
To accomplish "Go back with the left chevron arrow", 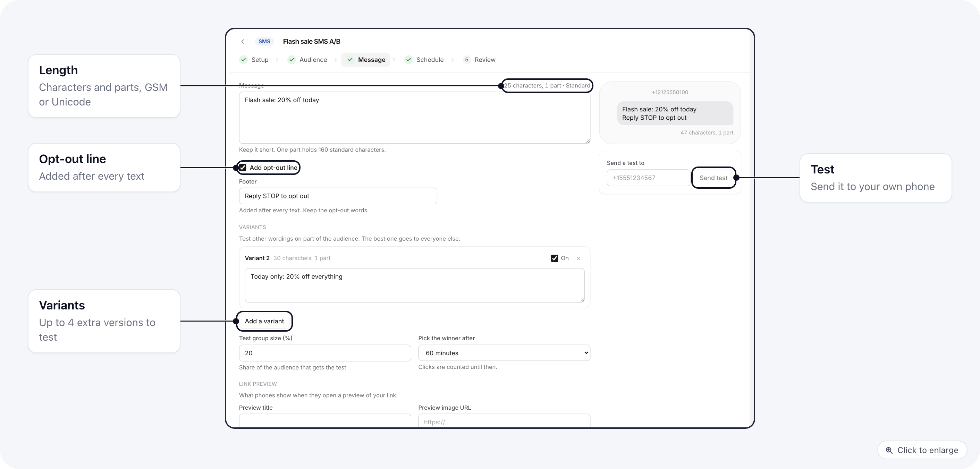I will pyautogui.click(x=243, y=42).
